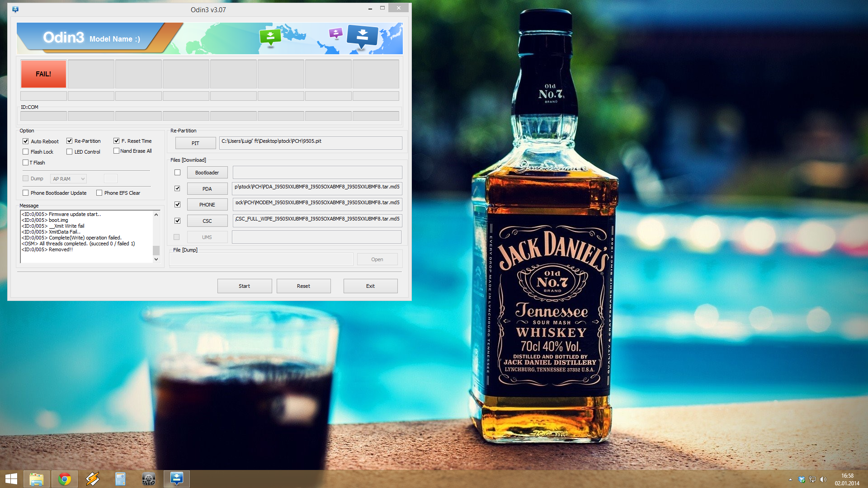Open the Calculator taskbar icon
868x488 pixels.
pos(120,479)
